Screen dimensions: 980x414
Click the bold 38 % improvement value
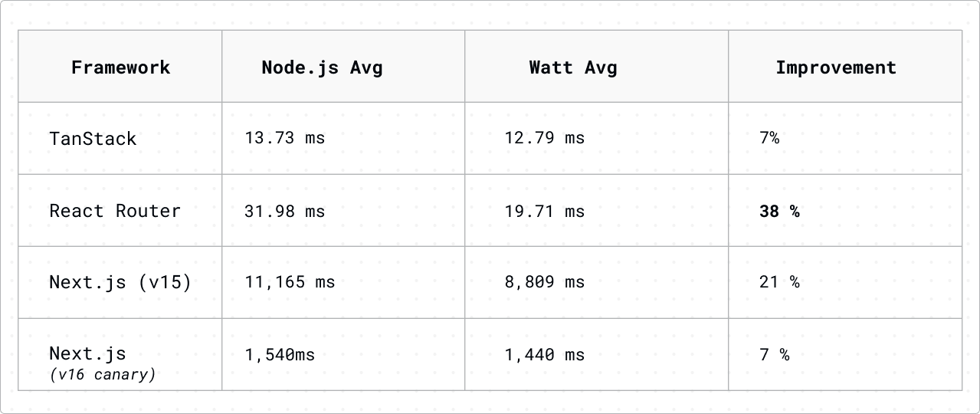[x=779, y=211]
